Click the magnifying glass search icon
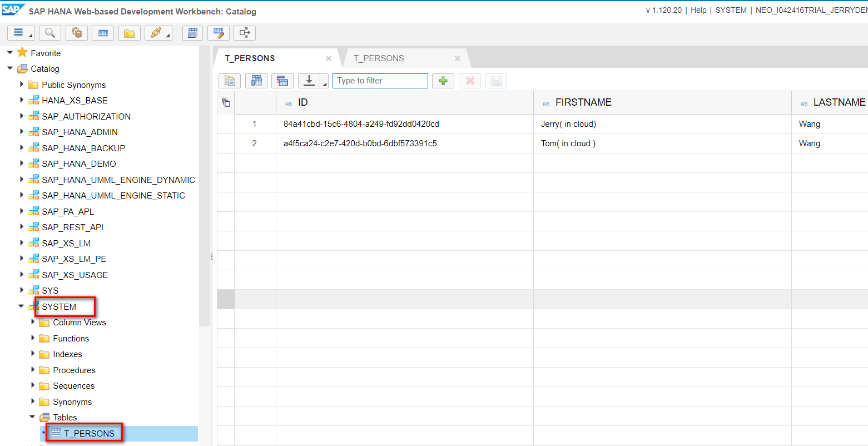The height and width of the screenshot is (446, 868). [x=49, y=33]
